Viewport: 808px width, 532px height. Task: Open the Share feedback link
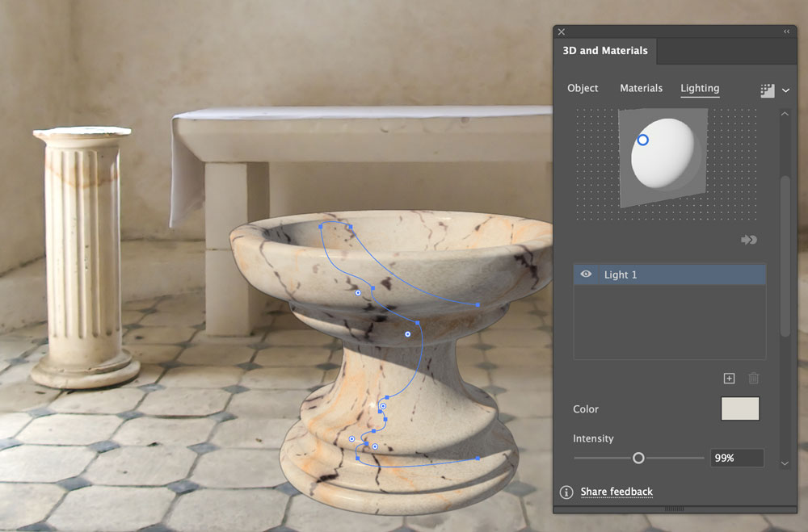(x=617, y=492)
